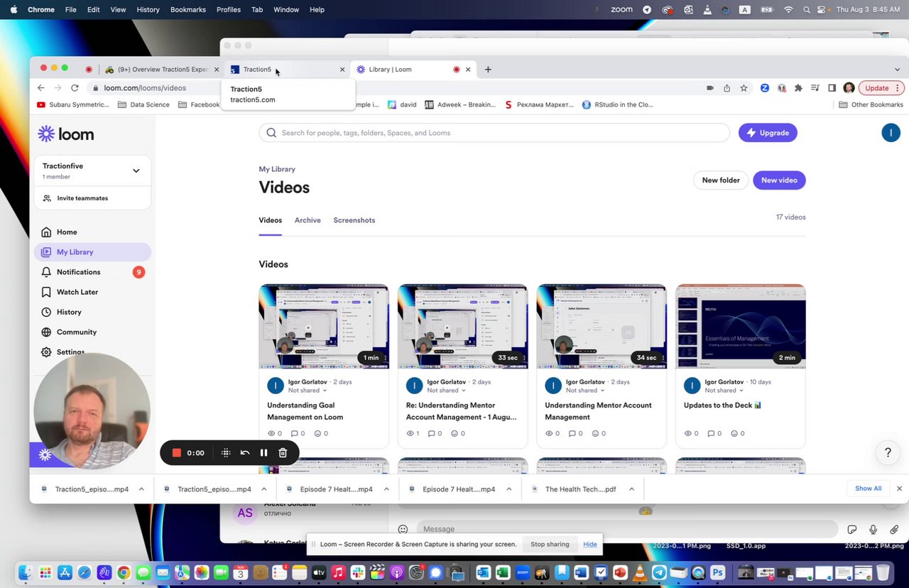Open the Understanding Goal Management video thumbnail
This screenshot has width=909, height=588.
[324, 327]
